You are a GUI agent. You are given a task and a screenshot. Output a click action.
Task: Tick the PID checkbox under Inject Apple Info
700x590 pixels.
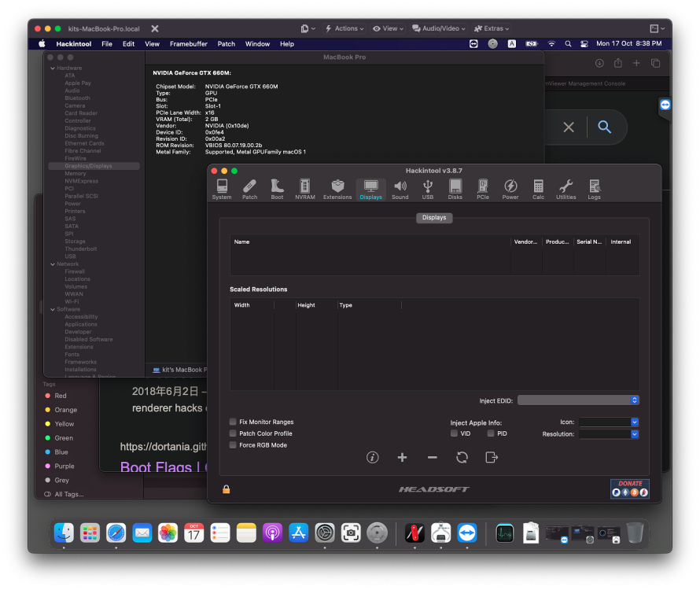pyautogui.click(x=491, y=433)
